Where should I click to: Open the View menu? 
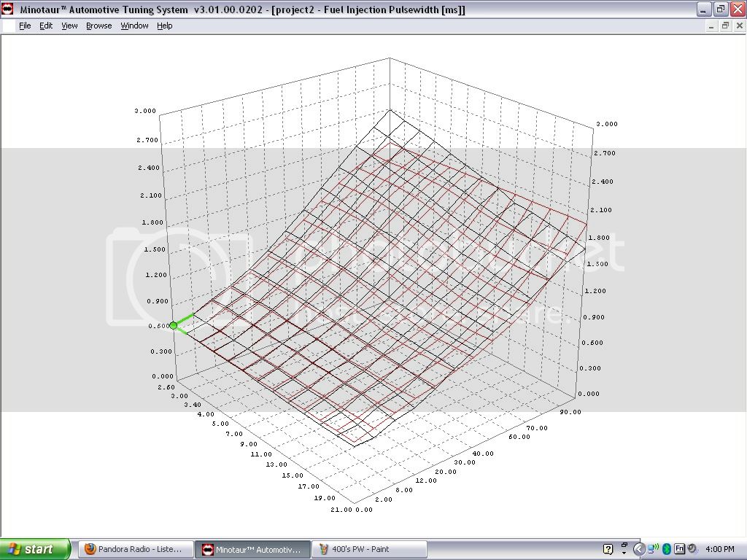tap(69, 26)
